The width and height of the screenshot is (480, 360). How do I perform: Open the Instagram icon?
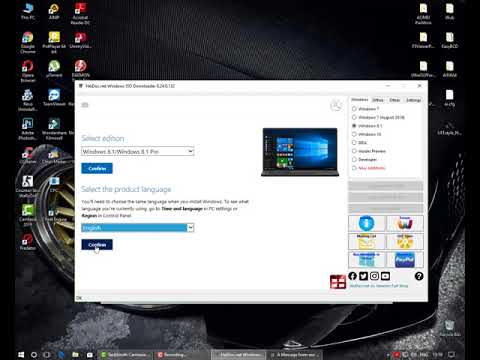tap(374, 276)
